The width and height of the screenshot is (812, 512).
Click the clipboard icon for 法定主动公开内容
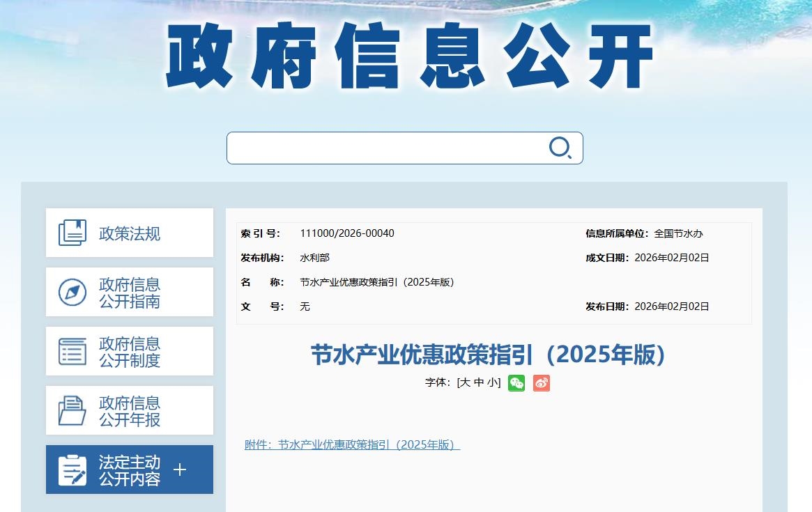click(72, 470)
